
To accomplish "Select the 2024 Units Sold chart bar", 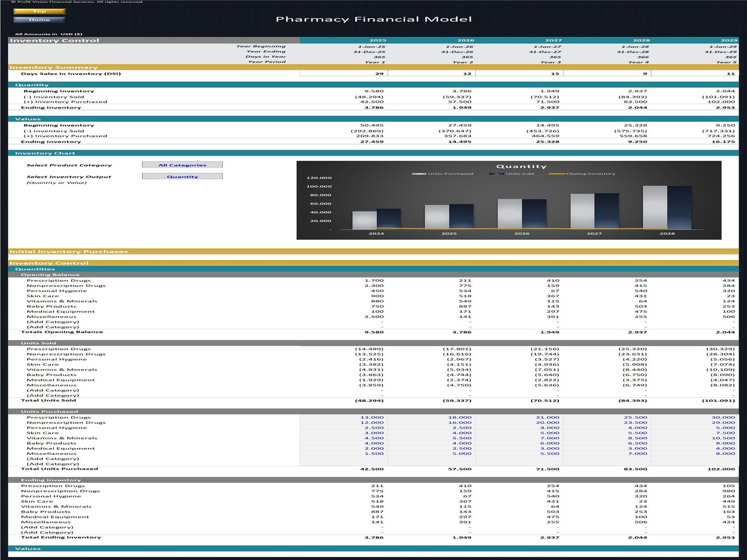I will (388, 218).
